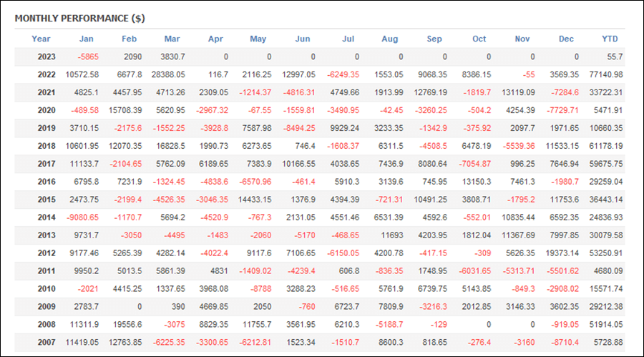
Task: Select the Jan column header
Action: [x=87, y=39]
